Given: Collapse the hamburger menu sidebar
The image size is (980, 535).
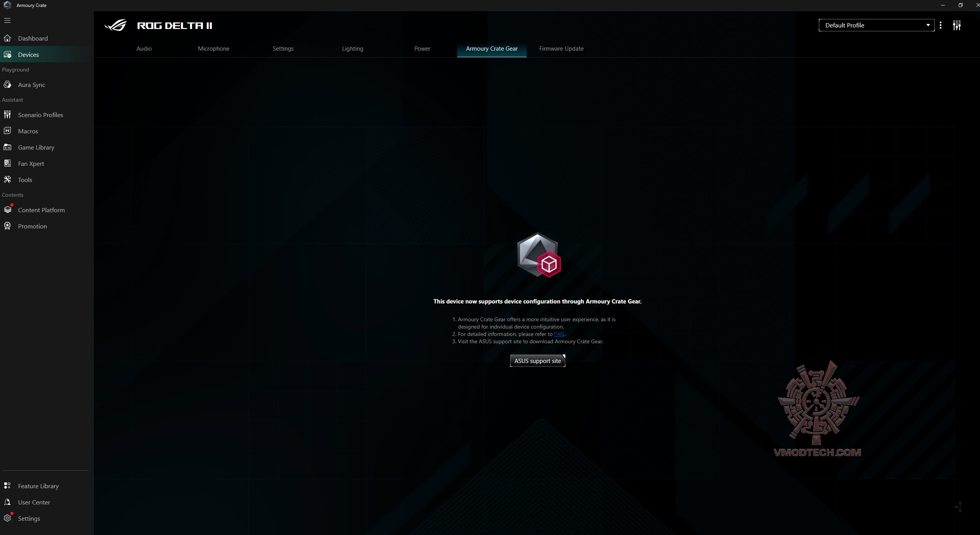Looking at the screenshot, I should [7, 20].
